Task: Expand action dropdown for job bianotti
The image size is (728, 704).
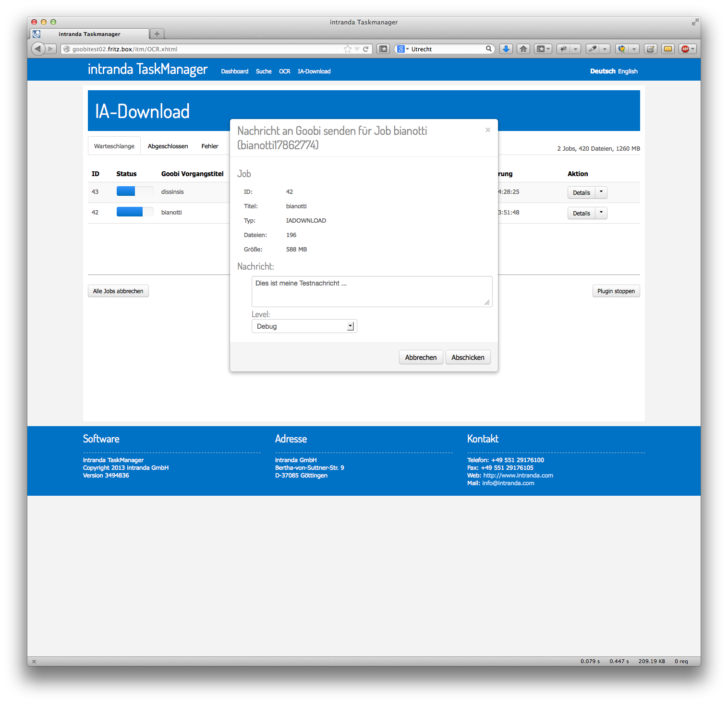Action: click(601, 213)
